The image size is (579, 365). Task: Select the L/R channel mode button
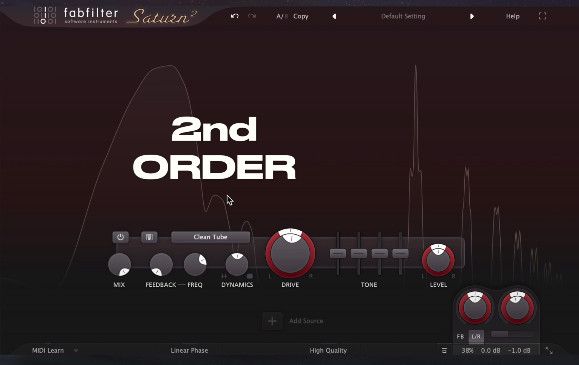476,337
